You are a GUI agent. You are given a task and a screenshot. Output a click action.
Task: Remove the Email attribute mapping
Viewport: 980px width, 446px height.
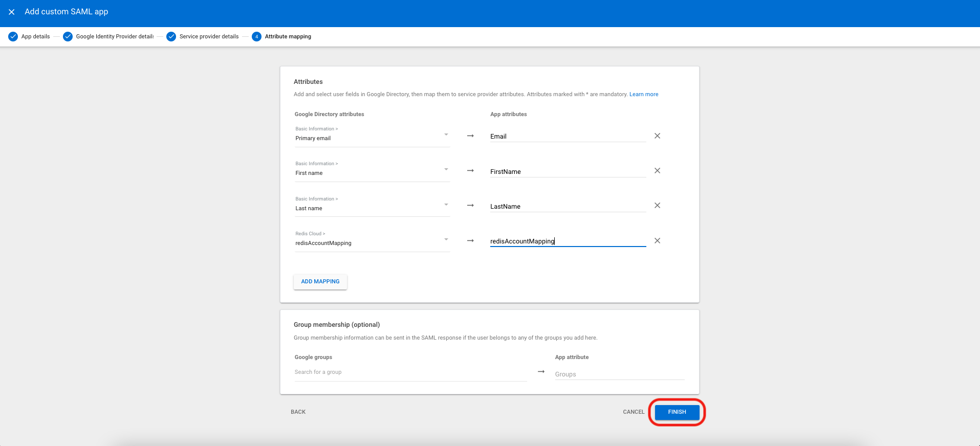pyautogui.click(x=657, y=136)
